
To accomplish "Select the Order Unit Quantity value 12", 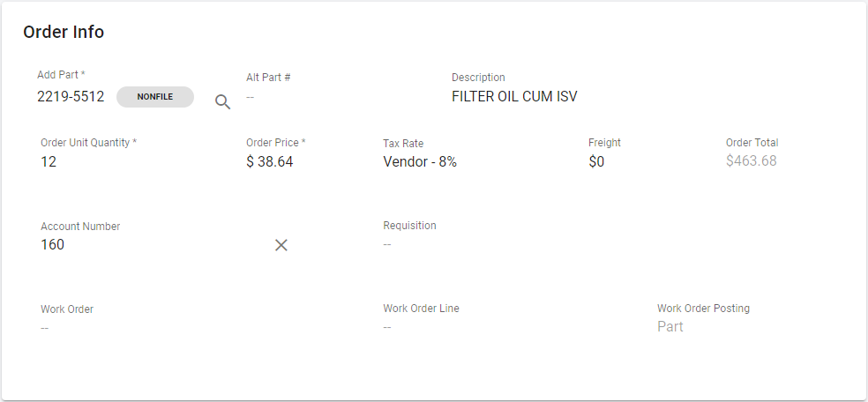I will pos(49,162).
